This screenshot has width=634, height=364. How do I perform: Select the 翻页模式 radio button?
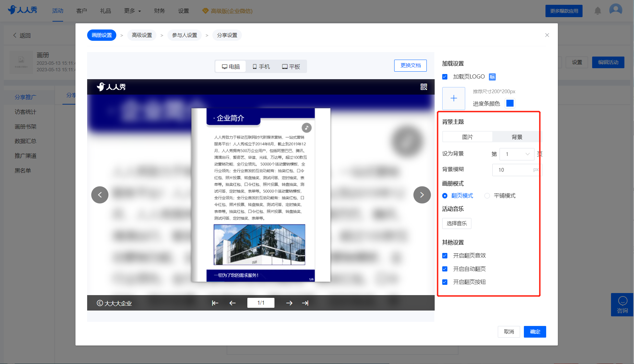pyautogui.click(x=445, y=196)
